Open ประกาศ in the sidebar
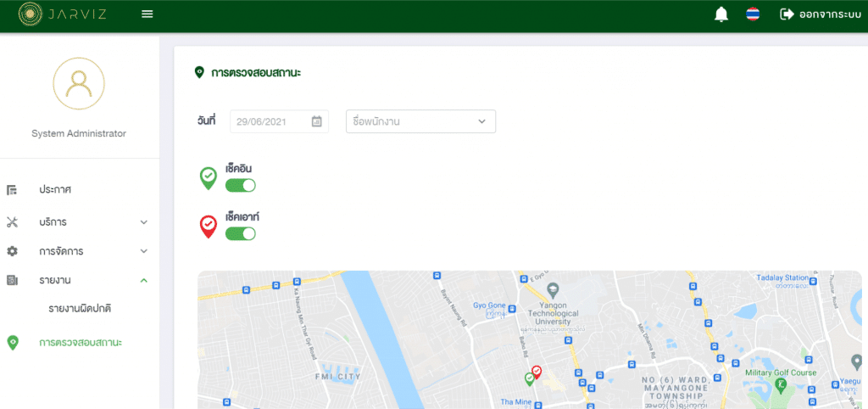868x409 pixels. click(x=55, y=189)
